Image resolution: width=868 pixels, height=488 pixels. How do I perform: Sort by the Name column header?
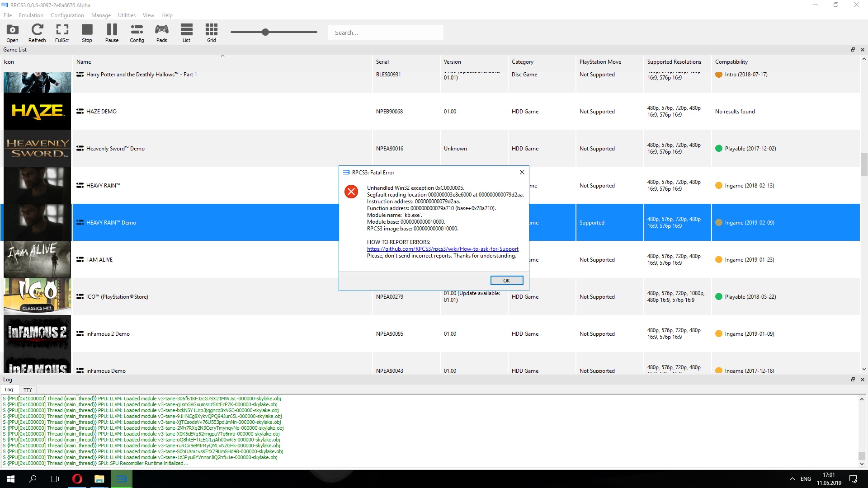(222, 62)
